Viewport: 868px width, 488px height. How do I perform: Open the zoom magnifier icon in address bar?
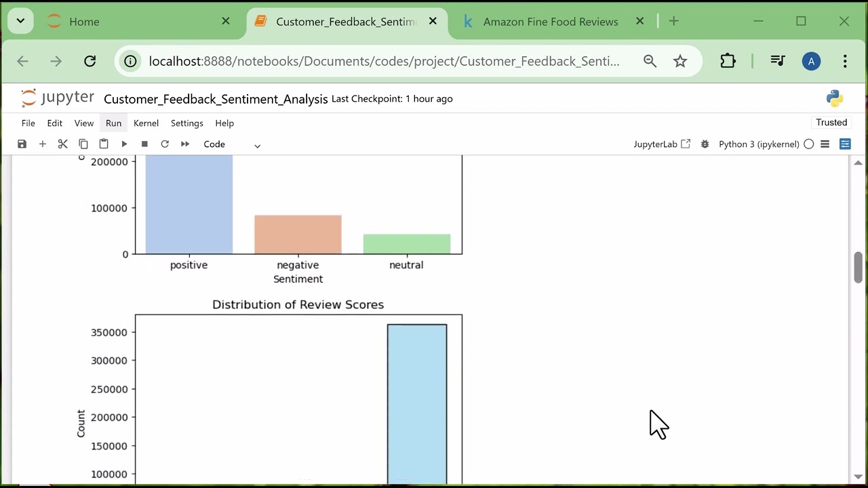(650, 61)
